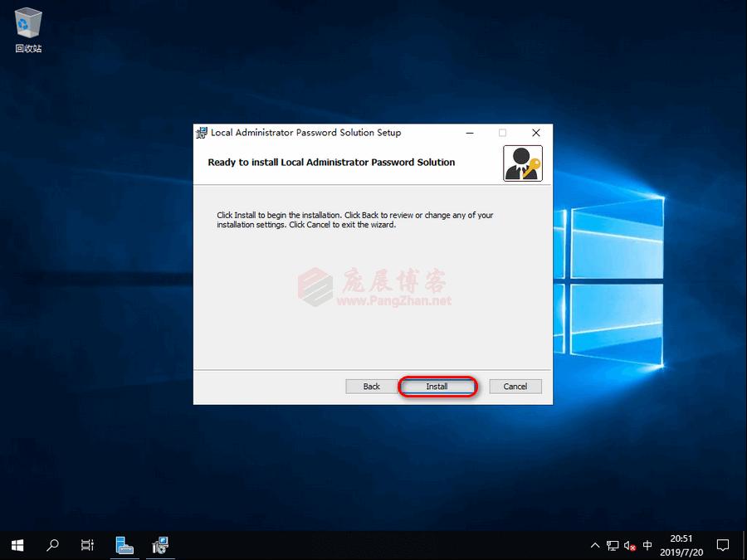Minimize the Password Solution Setup window
747x560 pixels.
click(x=469, y=133)
